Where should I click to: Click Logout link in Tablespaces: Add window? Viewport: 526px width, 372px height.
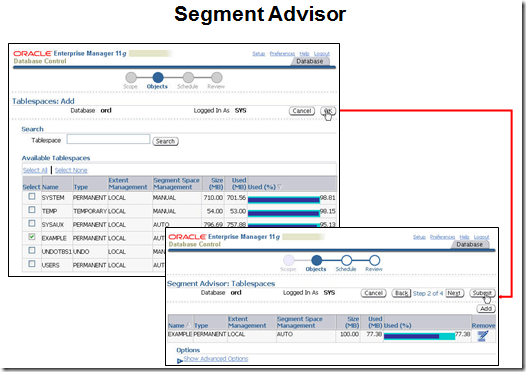[x=322, y=54]
